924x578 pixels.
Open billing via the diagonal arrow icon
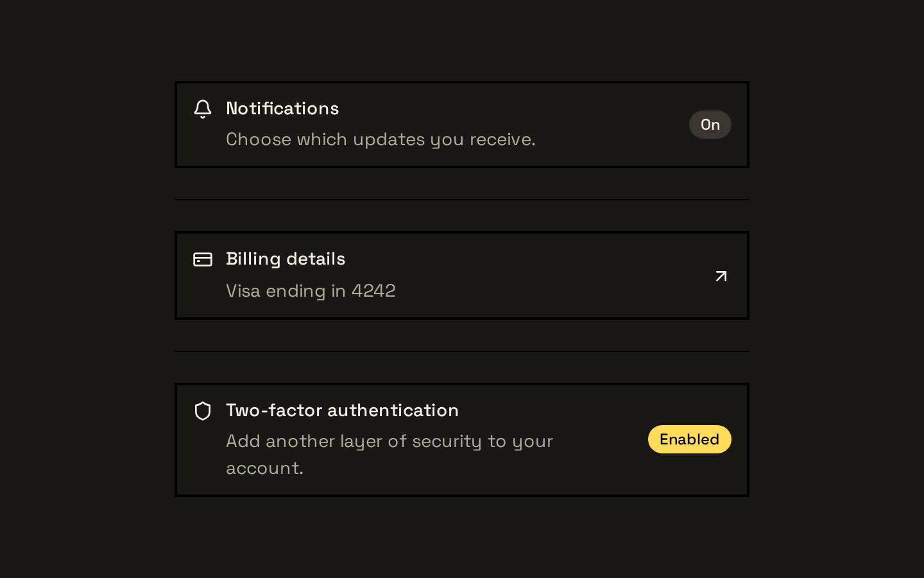721,276
